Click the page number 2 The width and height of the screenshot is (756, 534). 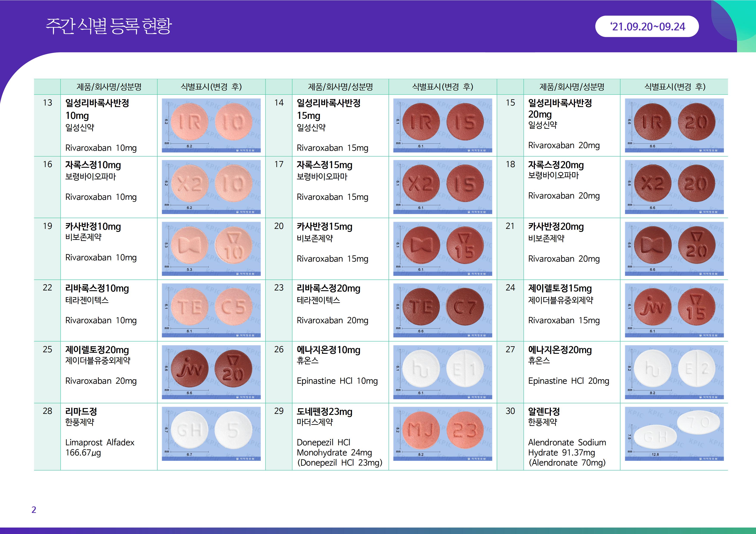(34, 510)
